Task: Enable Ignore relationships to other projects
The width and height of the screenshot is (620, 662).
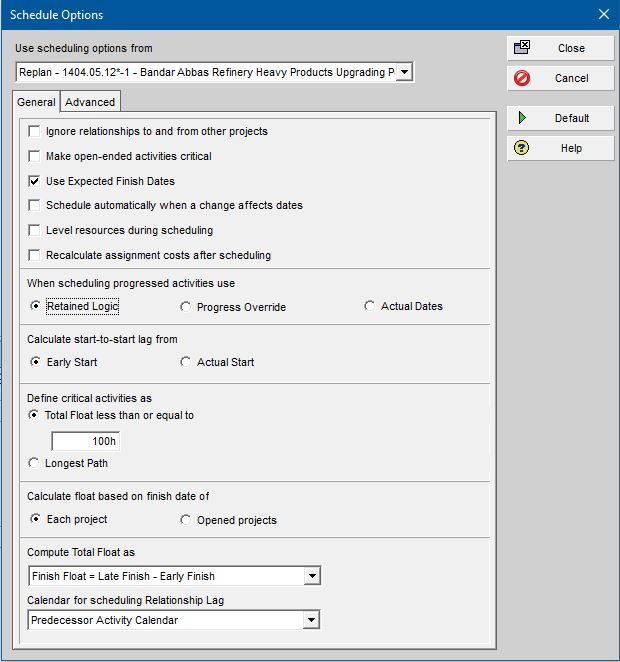Action: 36,131
